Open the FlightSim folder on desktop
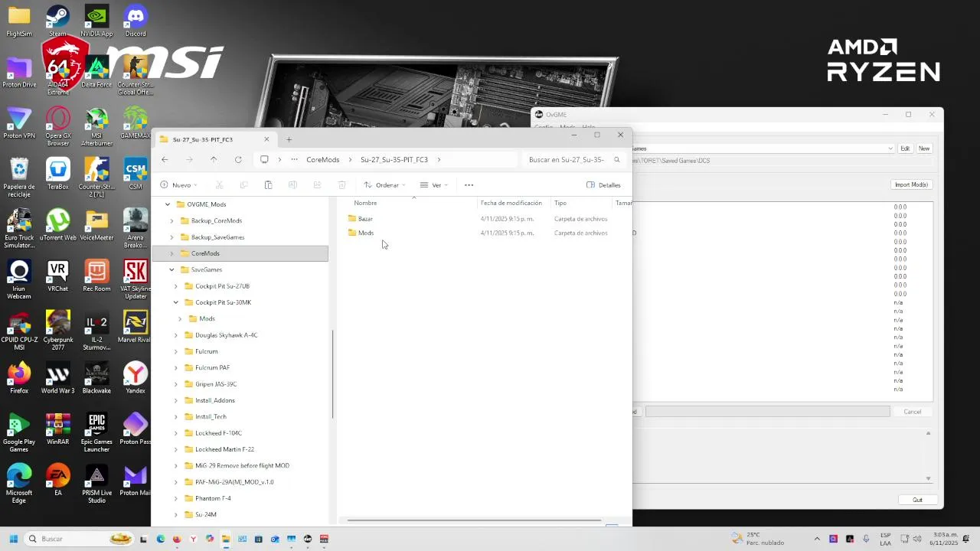This screenshot has height=551, width=980. point(19,21)
